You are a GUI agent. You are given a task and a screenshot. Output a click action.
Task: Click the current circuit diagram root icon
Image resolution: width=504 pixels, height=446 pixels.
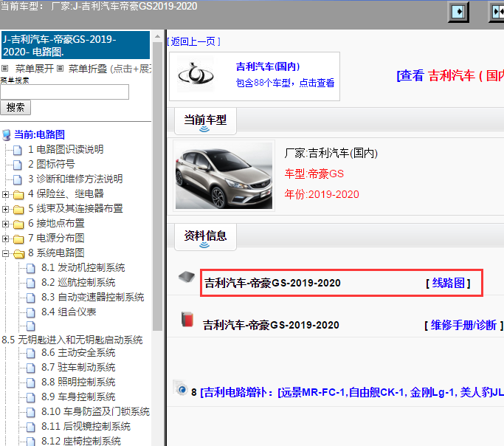pyautogui.click(x=7, y=134)
